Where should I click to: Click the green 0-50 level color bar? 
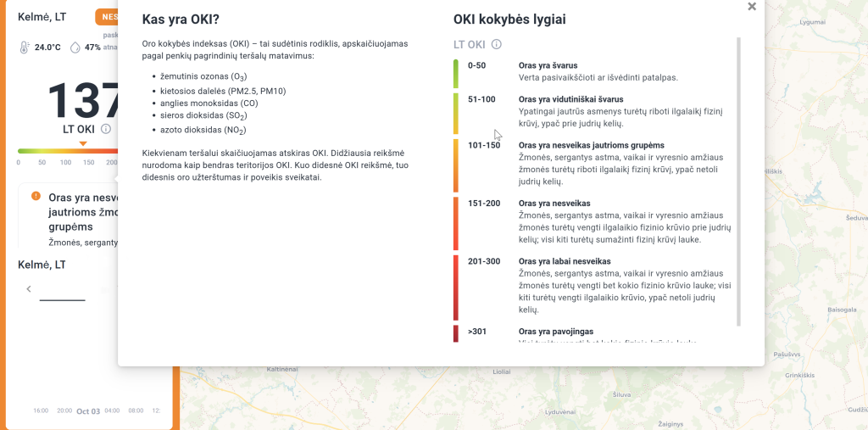click(x=456, y=74)
